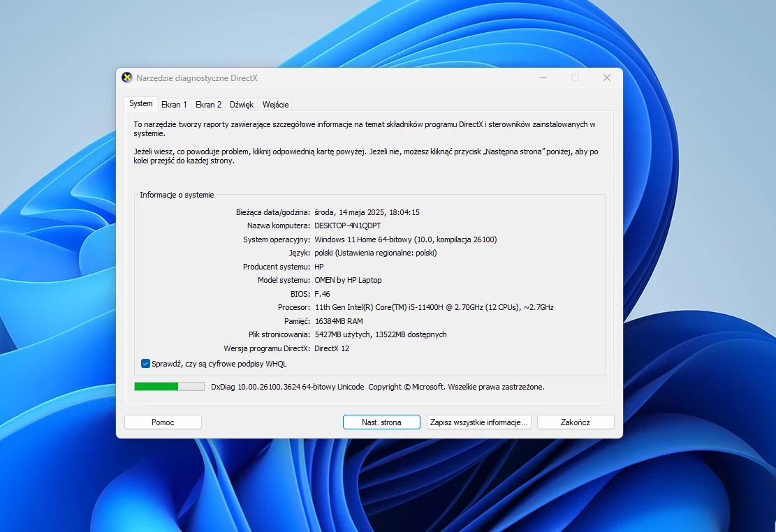Click the Procesor Intel Core i5-11400H text
This screenshot has width=776, height=532.
pyautogui.click(x=433, y=307)
